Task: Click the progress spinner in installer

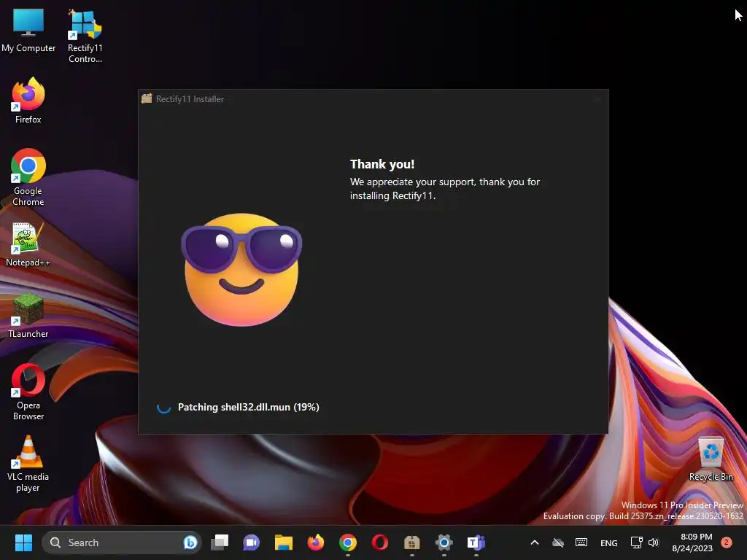Action: coord(163,407)
